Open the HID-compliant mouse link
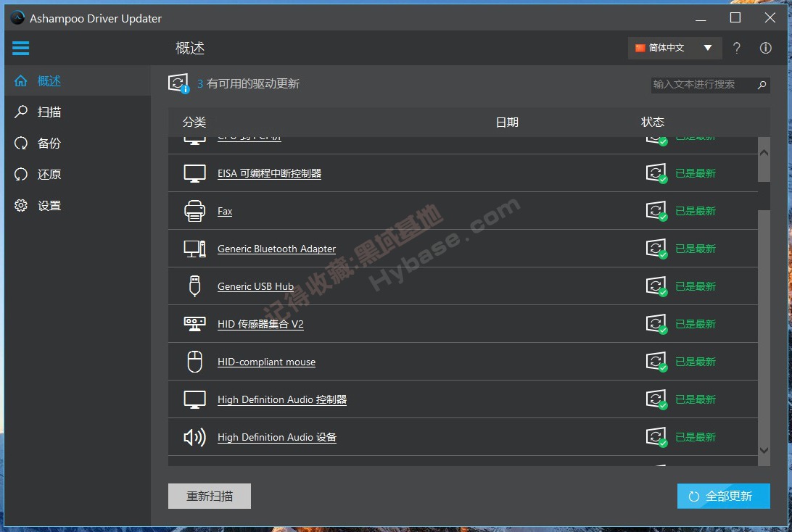 coord(266,362)
